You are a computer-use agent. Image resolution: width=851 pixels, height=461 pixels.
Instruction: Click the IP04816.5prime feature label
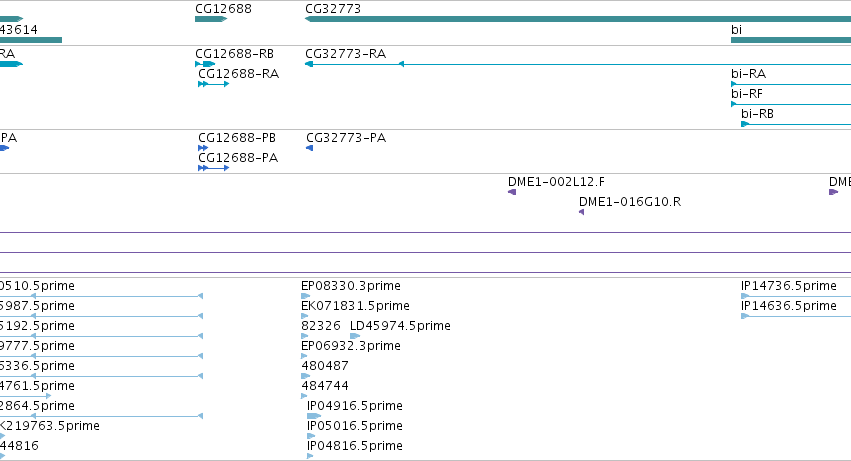coord(354,446)
